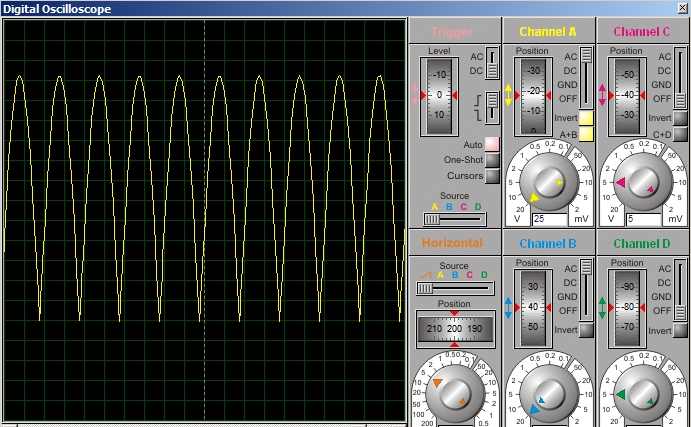Enable One-Shot trigger mode
Viewport: 691px width, 427px height.
tap(492, 160)
